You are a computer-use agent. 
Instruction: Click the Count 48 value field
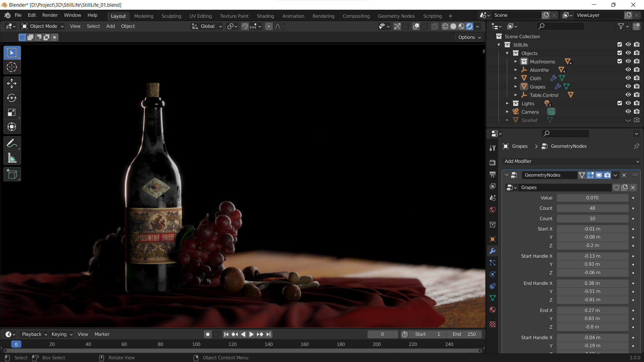point(592,208)
